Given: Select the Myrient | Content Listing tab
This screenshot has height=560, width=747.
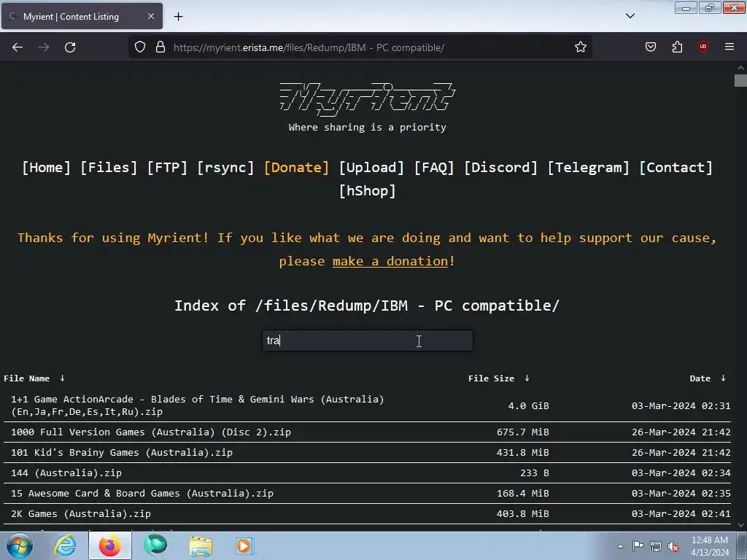Looking at the screenshot, I should click(x=82, y=16).
